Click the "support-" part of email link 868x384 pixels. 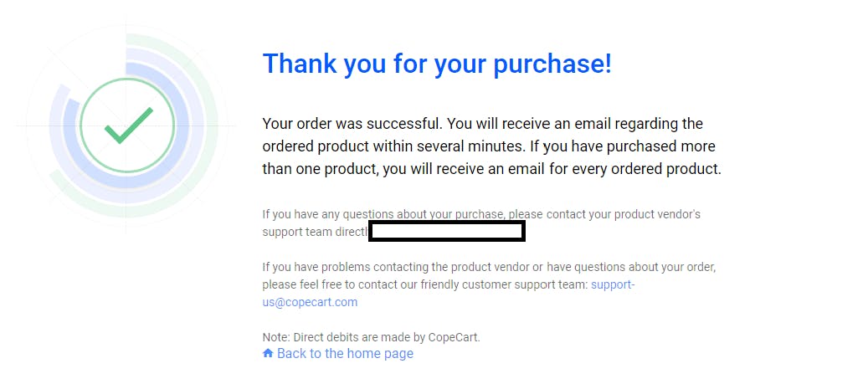613,284
